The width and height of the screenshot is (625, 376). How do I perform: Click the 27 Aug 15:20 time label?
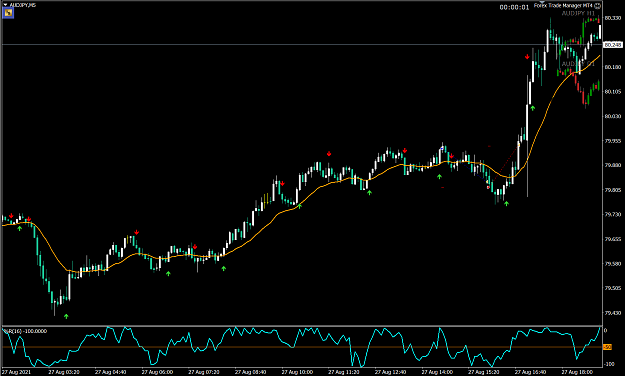point(483,372)
